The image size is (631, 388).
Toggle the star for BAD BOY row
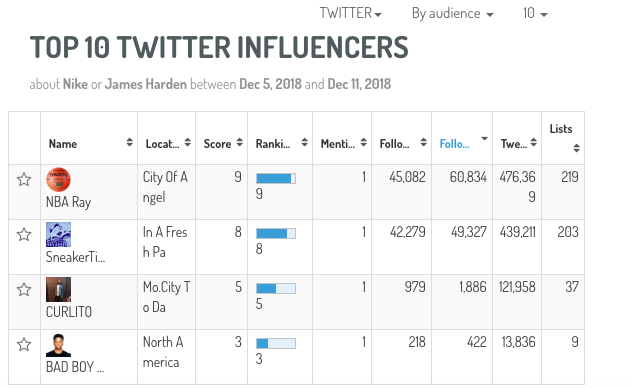[24, 345]
